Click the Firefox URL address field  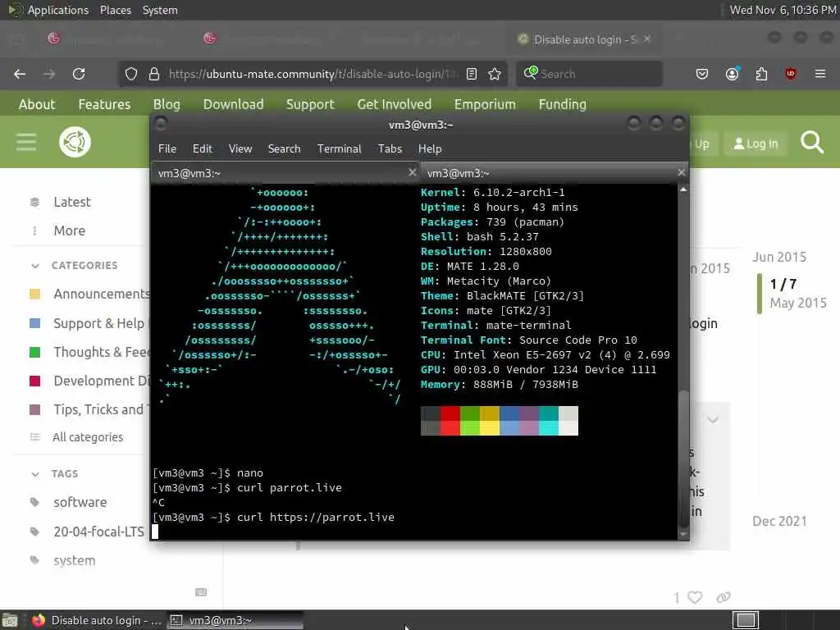click(313, 74)
